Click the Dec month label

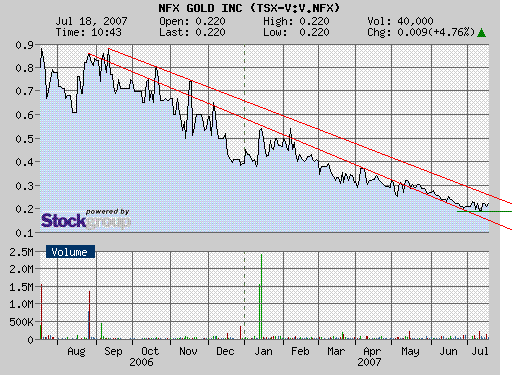coord(225,351)
